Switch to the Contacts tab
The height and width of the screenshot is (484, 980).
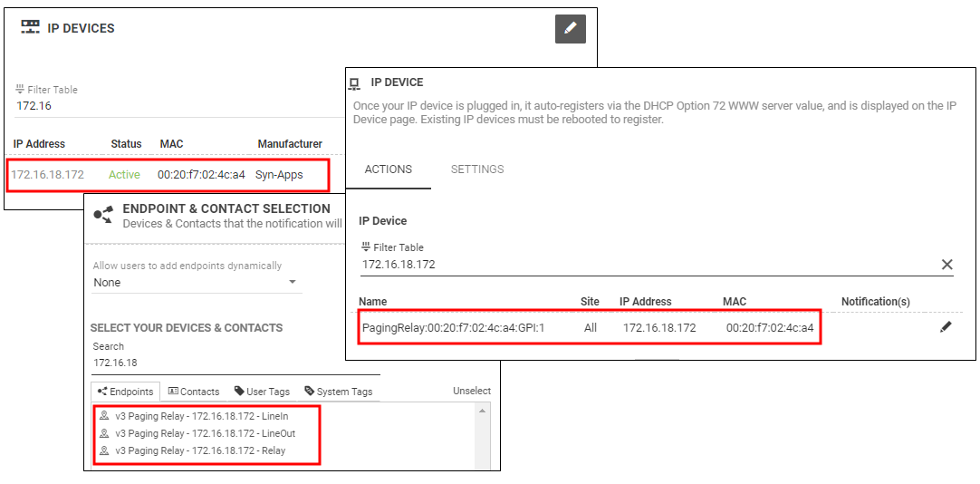point(194,392)
